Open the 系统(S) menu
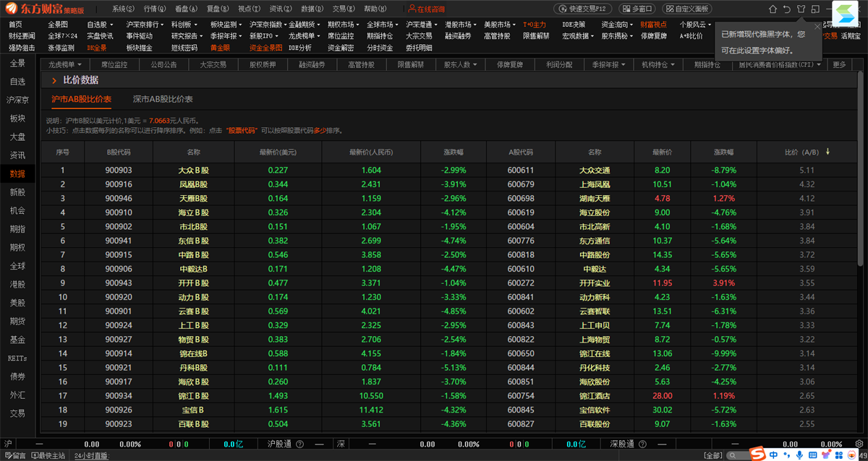 coord(124,9)
